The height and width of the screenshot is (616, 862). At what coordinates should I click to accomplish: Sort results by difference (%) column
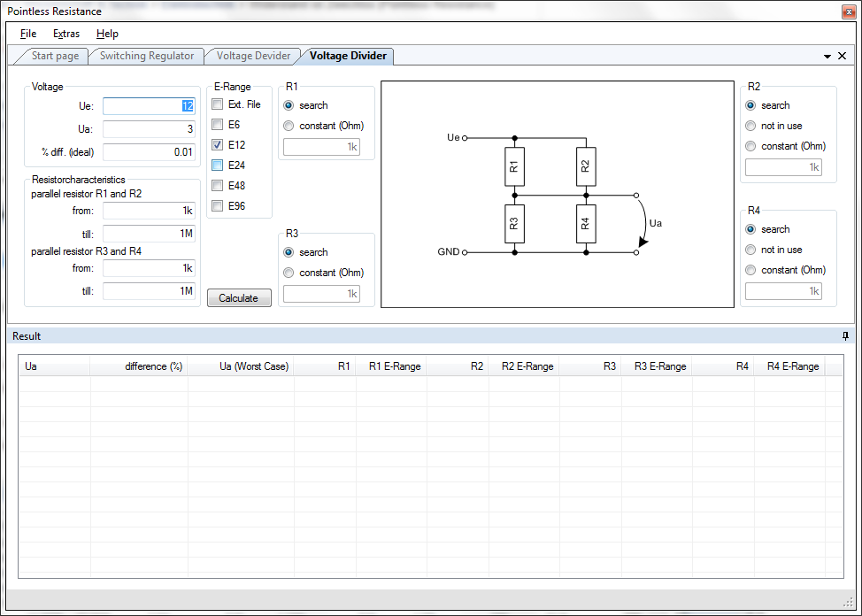(x=139, y=366)
